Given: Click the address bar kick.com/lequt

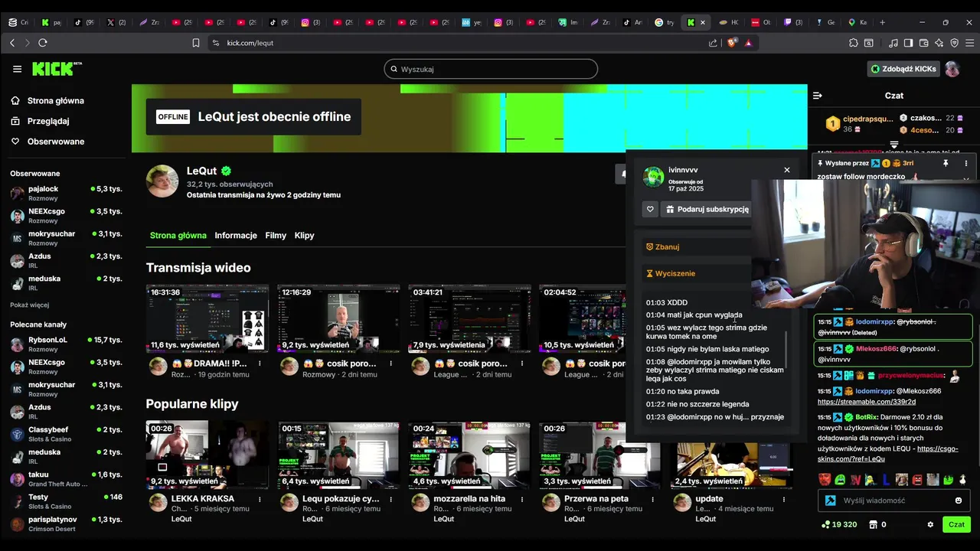Looking at the screenshot, I should coord(250,43).
